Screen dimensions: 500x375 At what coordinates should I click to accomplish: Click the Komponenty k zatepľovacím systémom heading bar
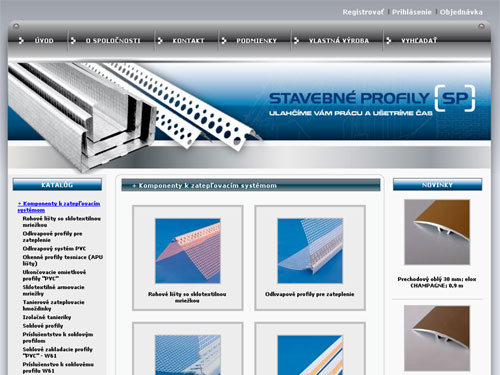coord(251,185)
